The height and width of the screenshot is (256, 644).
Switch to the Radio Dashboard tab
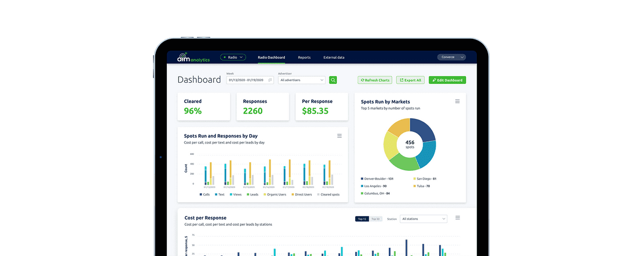pyautogui.click(x=272, y=58)
